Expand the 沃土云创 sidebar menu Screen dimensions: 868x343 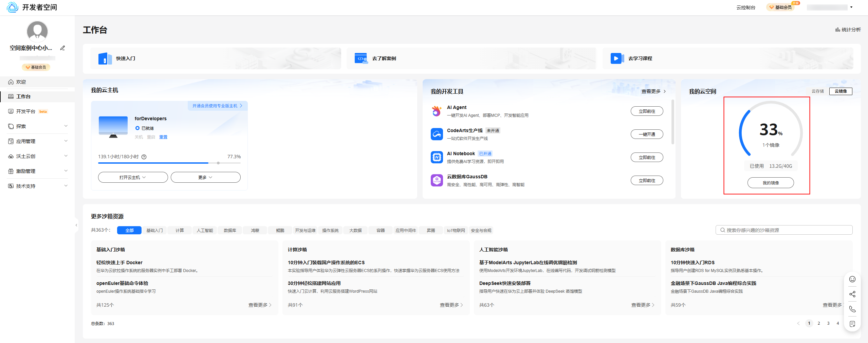pyautogui.click(x=37, y=156)
